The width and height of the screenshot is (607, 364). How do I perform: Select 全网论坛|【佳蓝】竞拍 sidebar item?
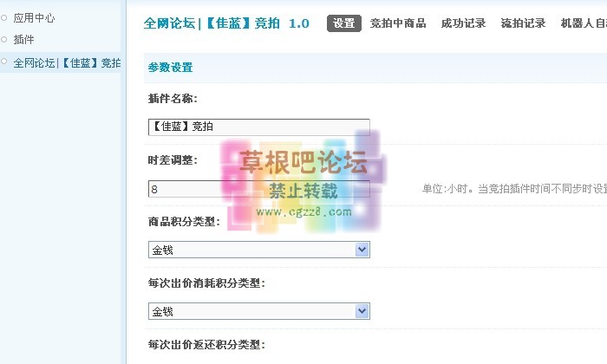67,63
